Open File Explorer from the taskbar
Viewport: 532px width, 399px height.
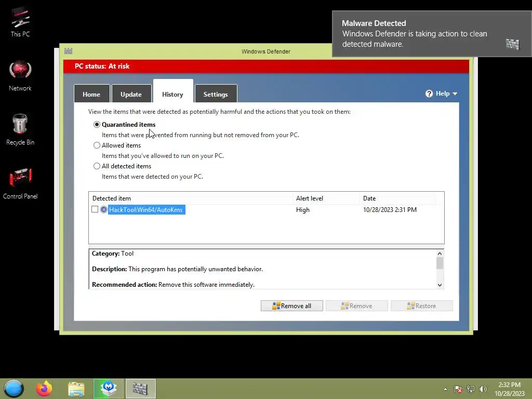point(76,389)
